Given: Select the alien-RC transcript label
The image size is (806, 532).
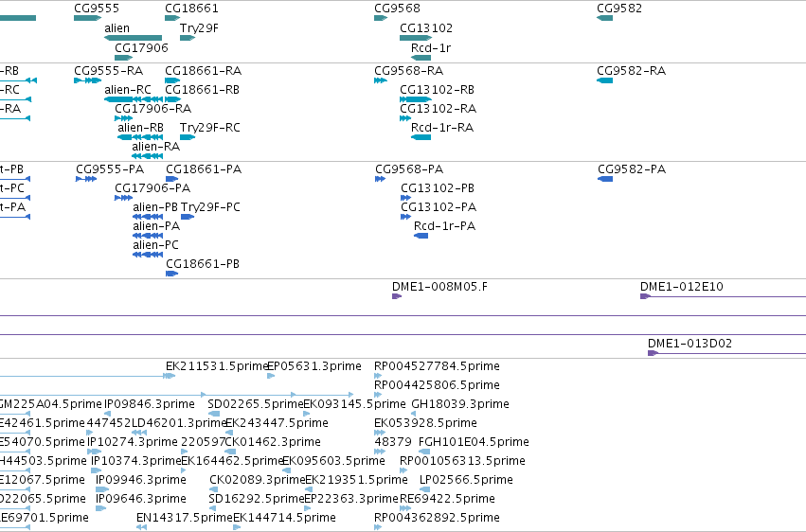Looking at the screenshot, I should click(x=128, y=89).
